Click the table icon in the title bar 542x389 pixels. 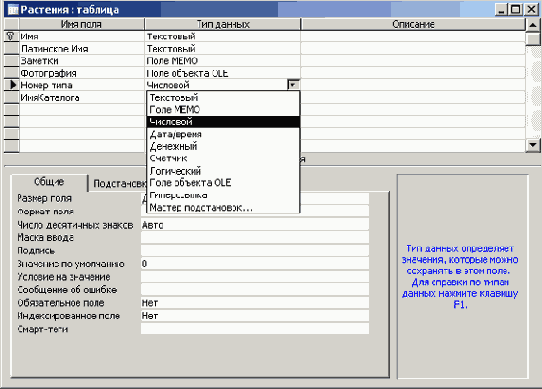(13, 9)
